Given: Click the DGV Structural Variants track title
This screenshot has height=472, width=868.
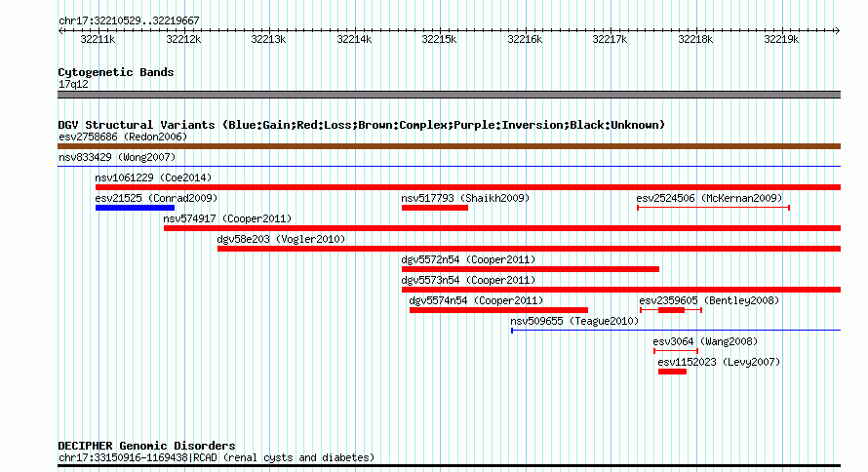Looking at the screenshot, I should tap(361, 125).
